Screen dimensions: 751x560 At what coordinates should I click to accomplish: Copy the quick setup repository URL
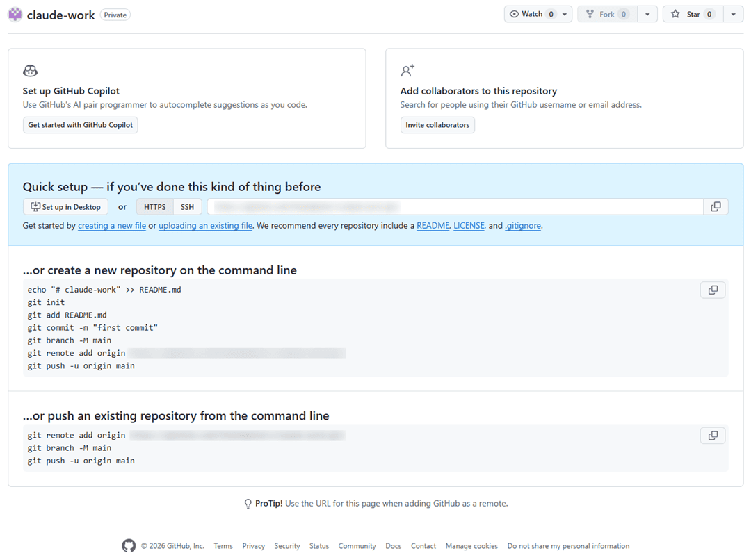click(716, 207)
